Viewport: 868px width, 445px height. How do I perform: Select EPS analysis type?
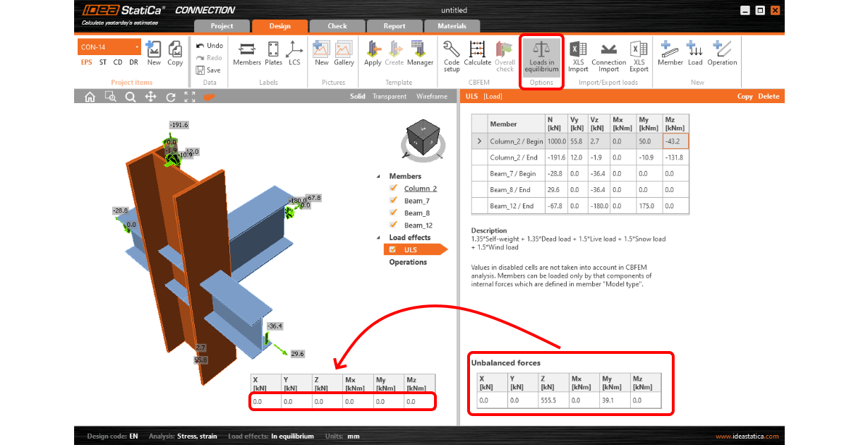pyautogui.click(x=86, y=62)
